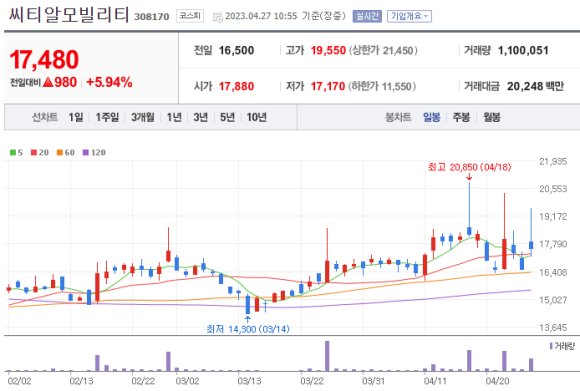Click the timestamp 2023.04.27 10:55
Image resolution: width=580 pixels, height=391 pixels.
261,16
